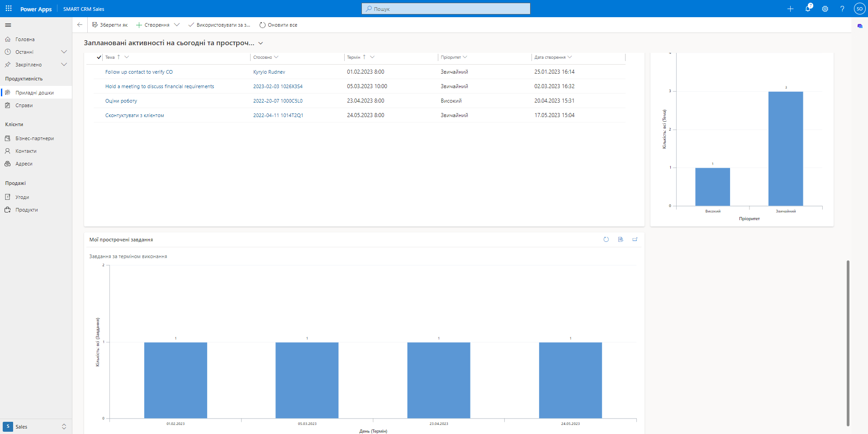Viewport: 868px width, 434px height.
Task: Click the back arrow in command bar
Action: (x=80, y=25)
